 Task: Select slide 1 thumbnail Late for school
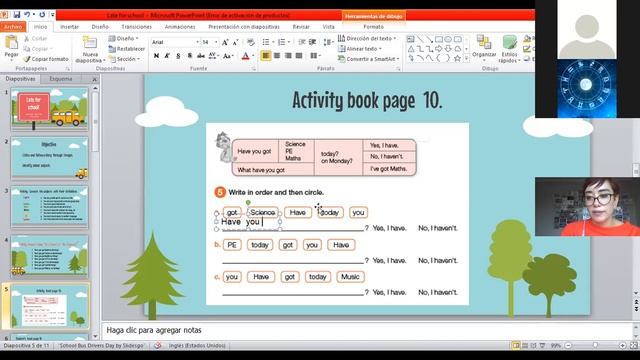pos(49,109)
